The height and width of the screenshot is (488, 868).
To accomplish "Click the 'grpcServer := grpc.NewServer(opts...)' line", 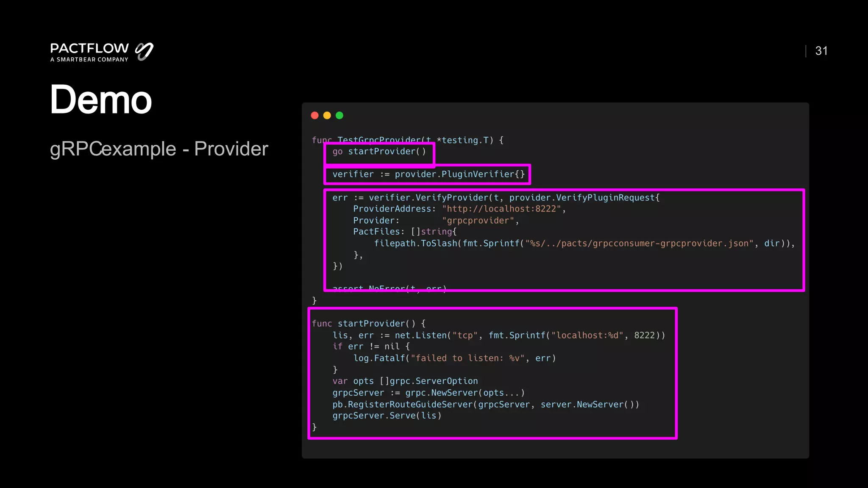I will pyautogui.click(x=428, y=393).
